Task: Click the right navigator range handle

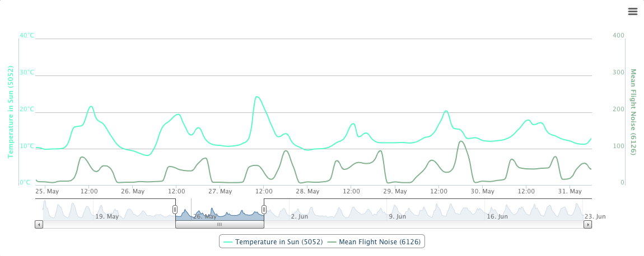Action: tap(264, 210)
